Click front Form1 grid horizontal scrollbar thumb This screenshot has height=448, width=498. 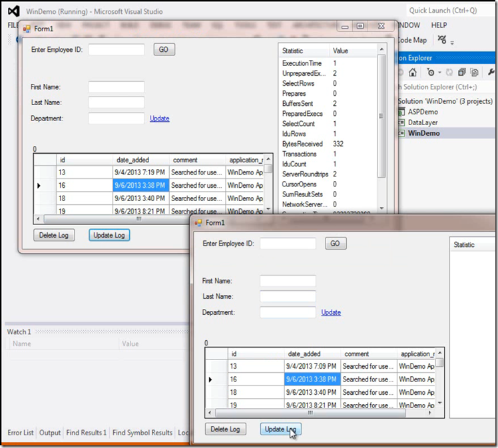click(x=310, y=413)
